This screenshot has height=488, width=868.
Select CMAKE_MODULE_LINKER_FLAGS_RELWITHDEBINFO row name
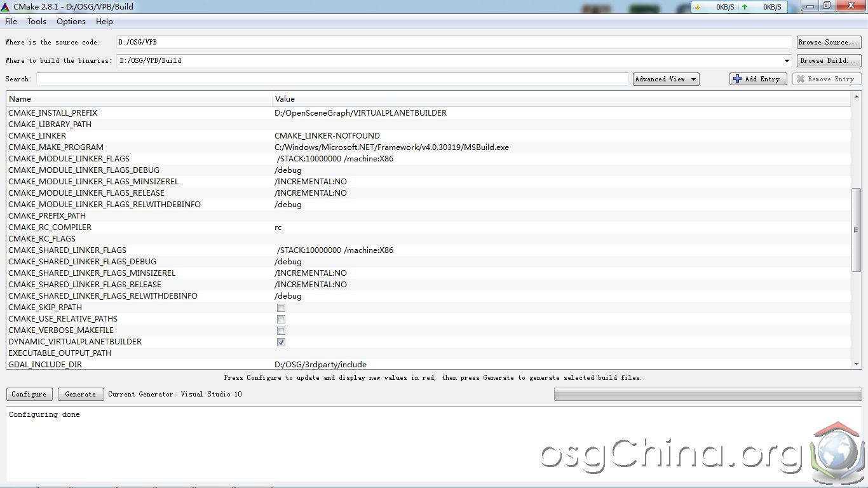(x=104, y=205)
